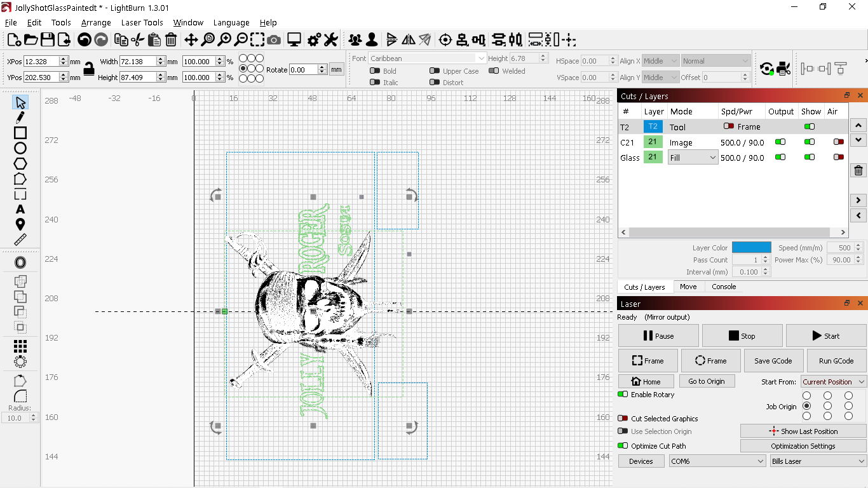Viewport: 868px width, 488px height.
Task: Click the Go to Origin button
Action: (x=706, y=381)
